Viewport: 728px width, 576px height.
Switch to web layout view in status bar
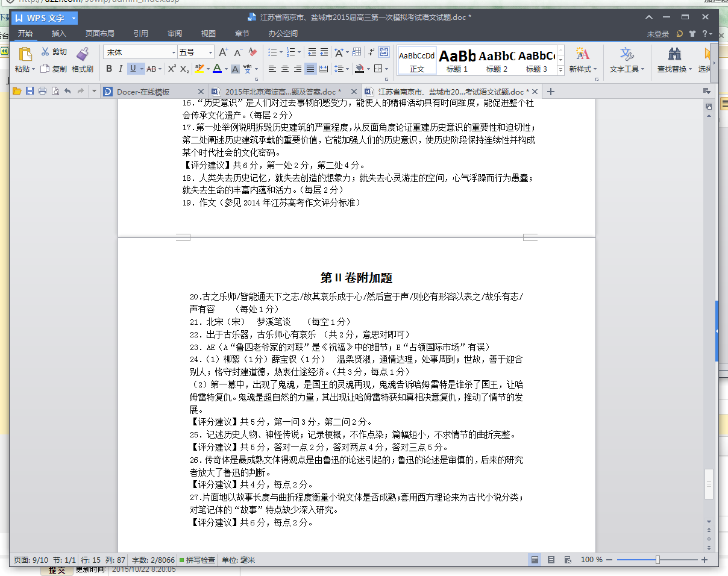[568, 560]
